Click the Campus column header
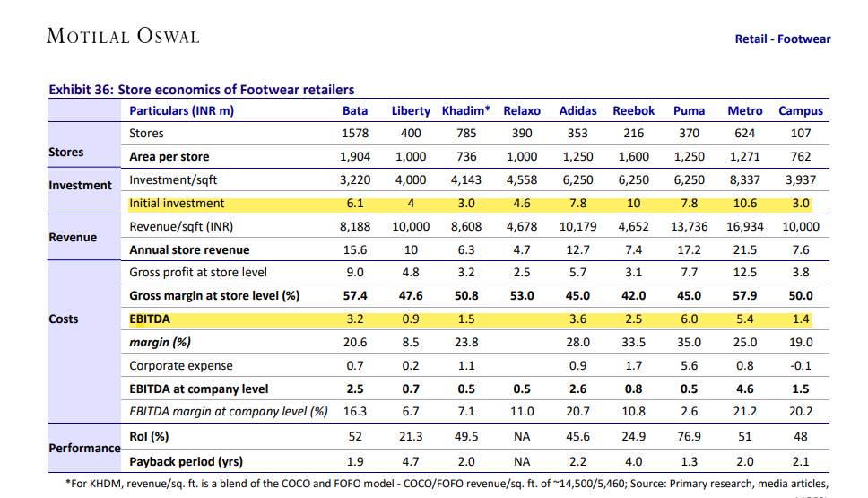This screenshot has width=868, height=498. [801, 110]
